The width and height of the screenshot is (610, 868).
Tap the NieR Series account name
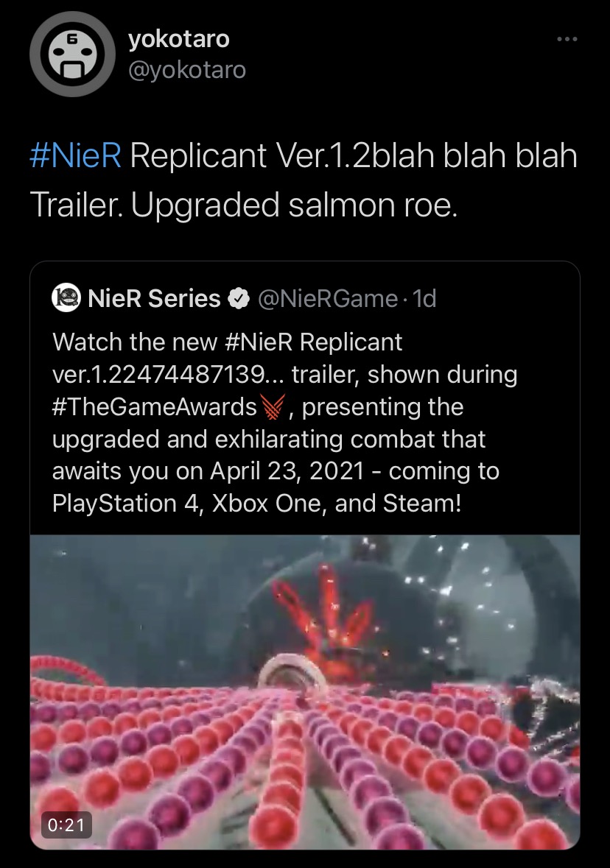pyautogui.click(x=154, y=298)
